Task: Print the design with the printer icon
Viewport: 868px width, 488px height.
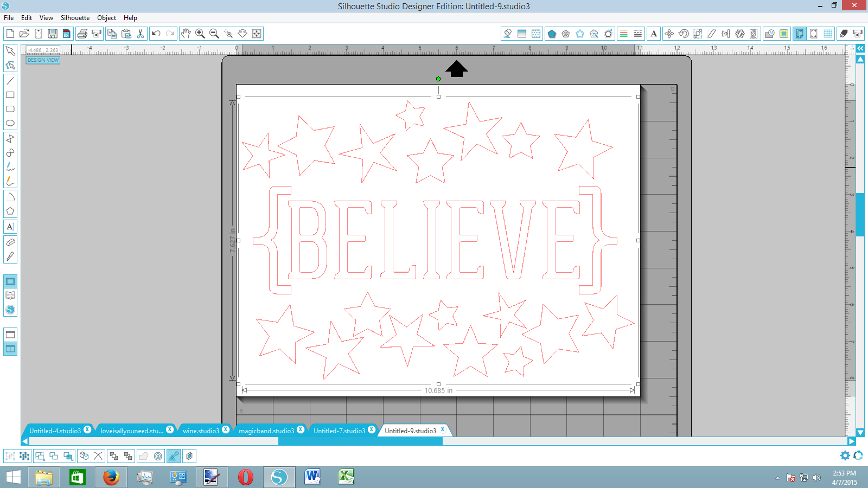Action: click(82, 34)
